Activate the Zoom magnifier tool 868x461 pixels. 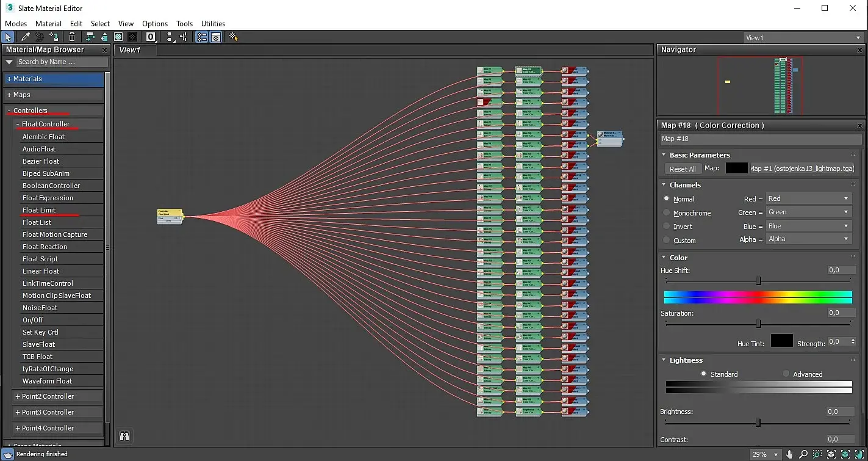click(x=803, y=454)
